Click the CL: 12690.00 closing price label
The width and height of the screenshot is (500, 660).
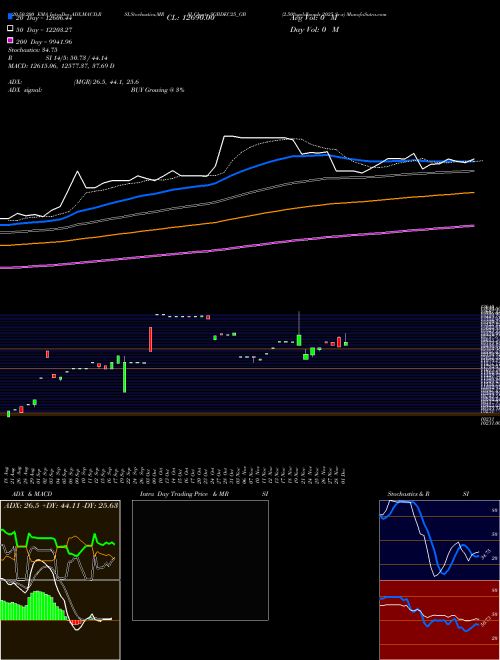191,18
